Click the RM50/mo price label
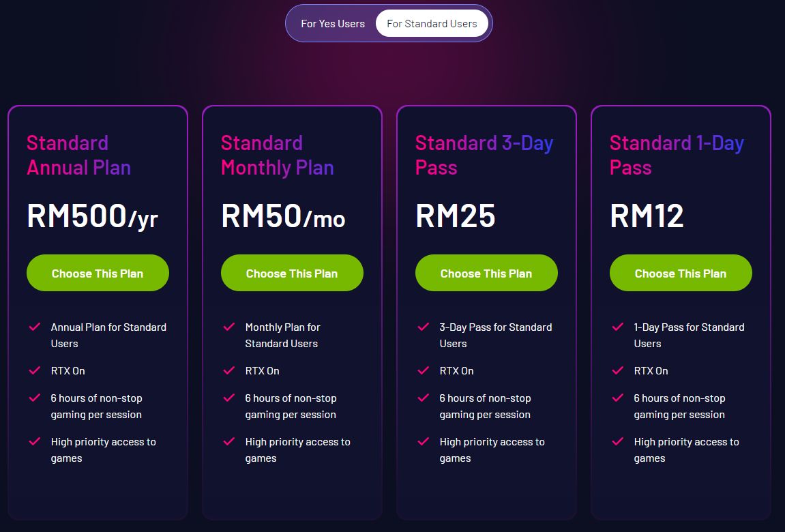Viewport: 785px width, 532px height. point(283,217)
